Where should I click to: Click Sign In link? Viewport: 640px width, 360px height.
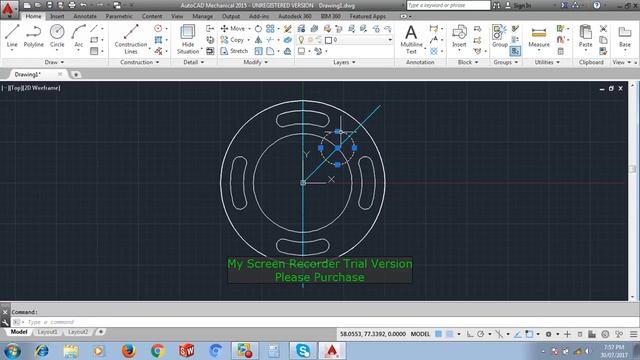522,5
